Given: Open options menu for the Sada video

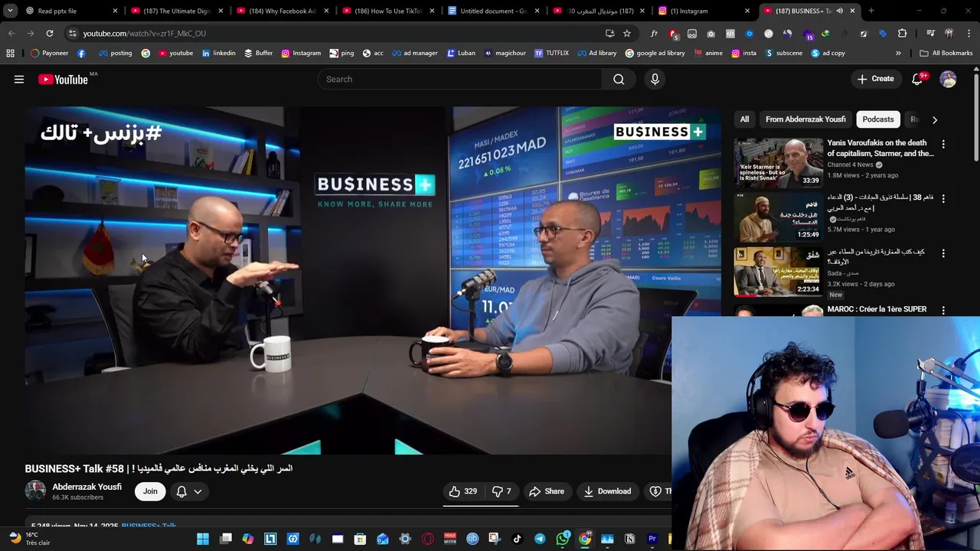Looking at the screenshot, I should [943, 253].
